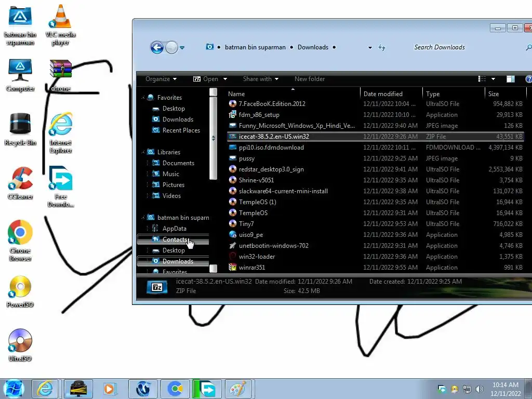Select Contacts in the navigation tree

(173, 240)
